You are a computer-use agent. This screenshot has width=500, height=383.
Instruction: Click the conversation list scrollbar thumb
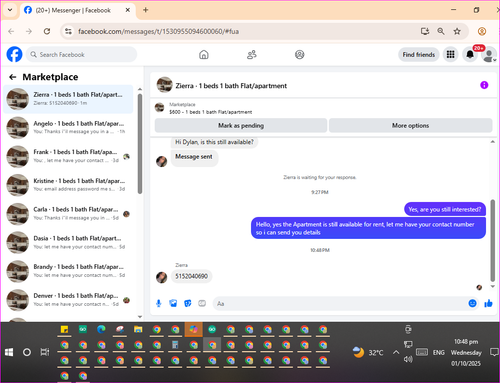tap(140, 143)
